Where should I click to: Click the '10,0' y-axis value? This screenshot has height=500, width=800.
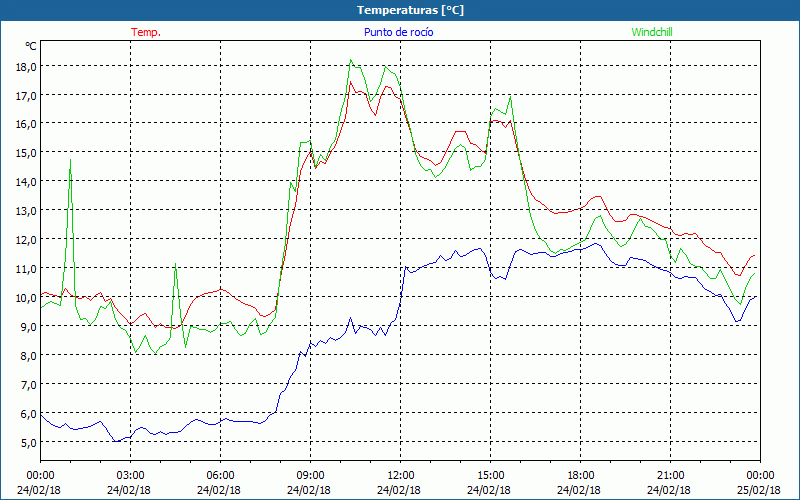26,297
